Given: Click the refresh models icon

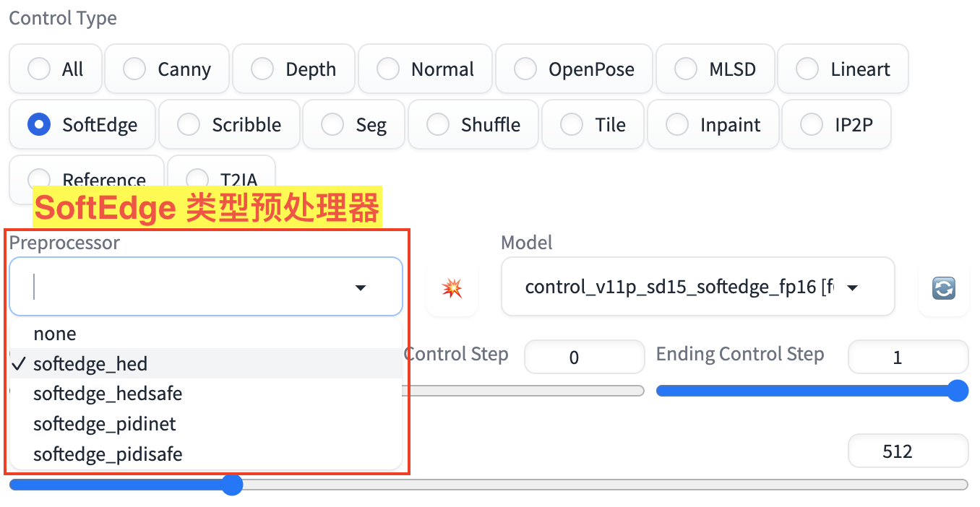Looking at the screenshot, I should [x=943, y=288].
